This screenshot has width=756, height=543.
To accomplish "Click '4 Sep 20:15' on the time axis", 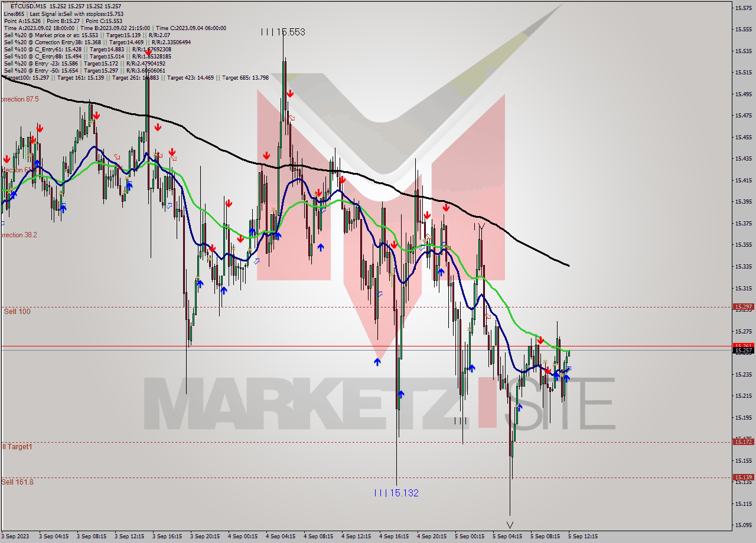I will pos(432,537).
